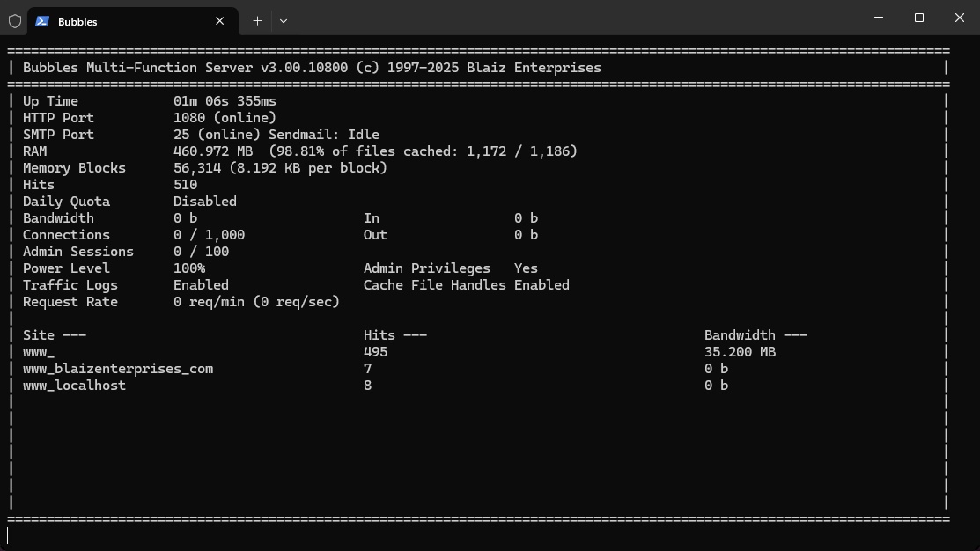Click the Traffic Logs Enabled value

[201, 285]
